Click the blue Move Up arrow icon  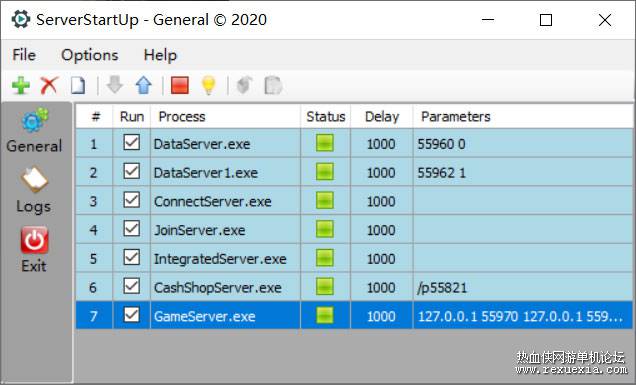coord(144,86)
